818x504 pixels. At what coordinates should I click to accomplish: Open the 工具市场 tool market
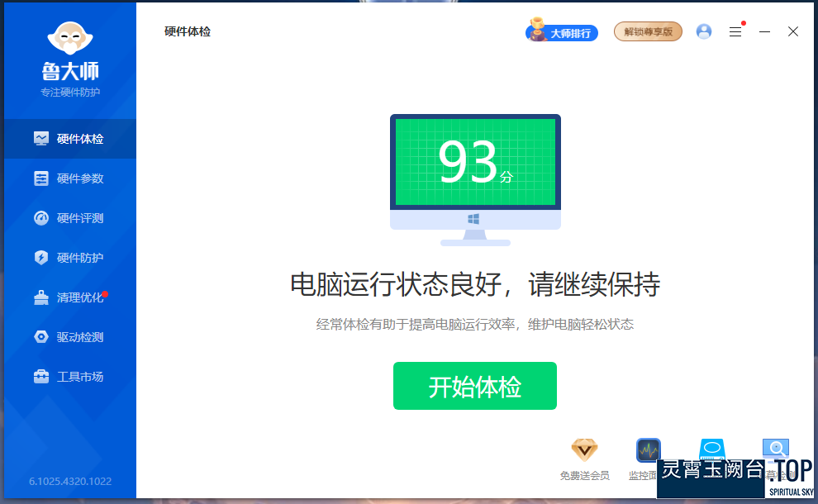coord(69,377)
